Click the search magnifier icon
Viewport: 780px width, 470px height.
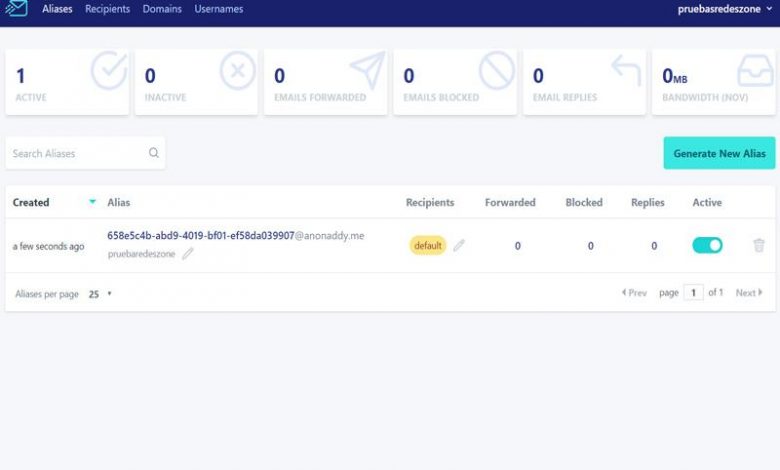[x=154, y=153]
